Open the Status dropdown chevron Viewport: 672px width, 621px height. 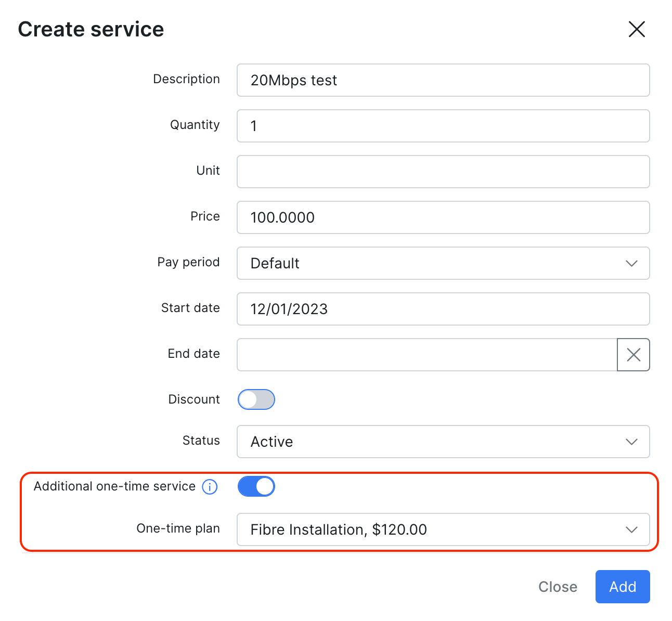[631, 442]
